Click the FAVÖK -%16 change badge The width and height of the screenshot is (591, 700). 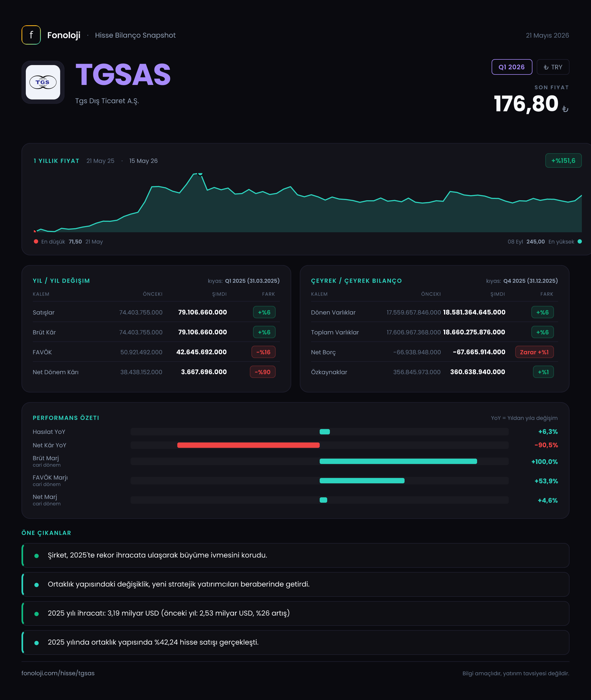(x=263, y=352)
